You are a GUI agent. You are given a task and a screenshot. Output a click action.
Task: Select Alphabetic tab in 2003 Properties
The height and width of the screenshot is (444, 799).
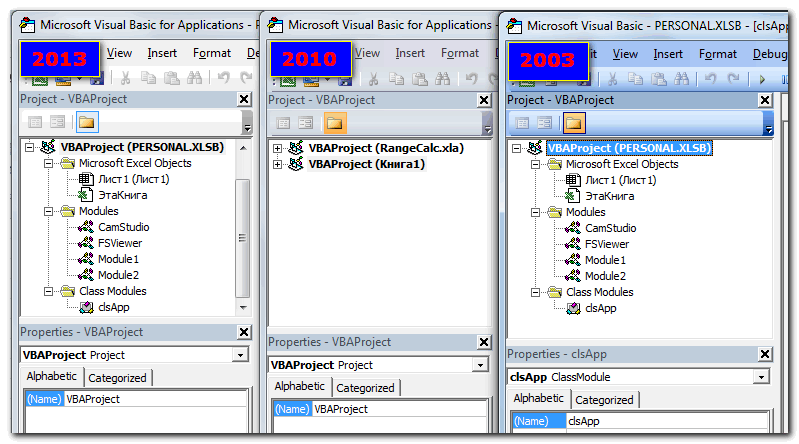tap(539, 398)
